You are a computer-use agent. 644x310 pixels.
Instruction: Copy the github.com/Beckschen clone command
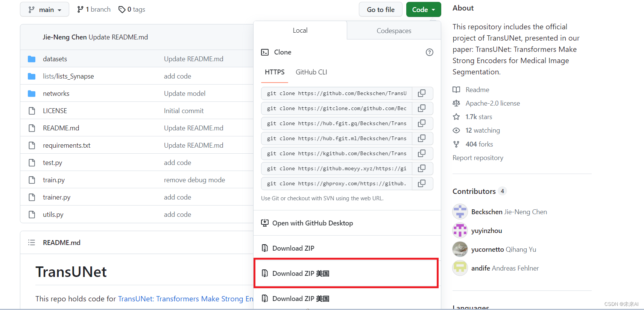[422, 93]
